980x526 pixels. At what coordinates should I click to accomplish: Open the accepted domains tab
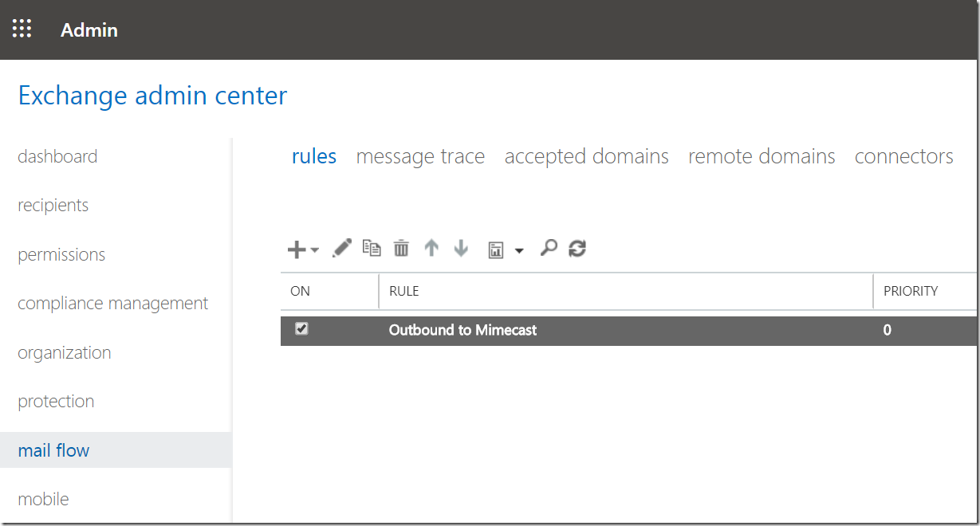587,156
